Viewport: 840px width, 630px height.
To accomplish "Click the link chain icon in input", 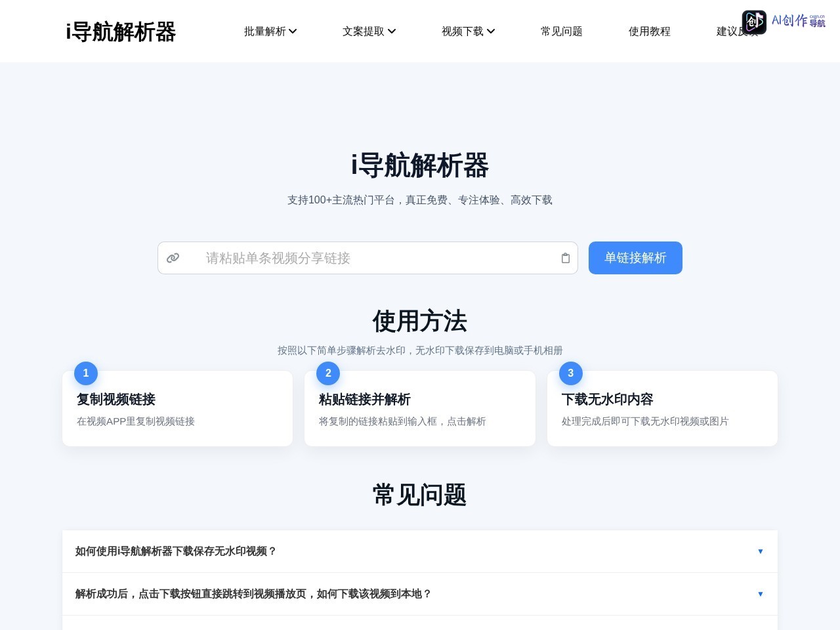I will (x=173, y=258).
